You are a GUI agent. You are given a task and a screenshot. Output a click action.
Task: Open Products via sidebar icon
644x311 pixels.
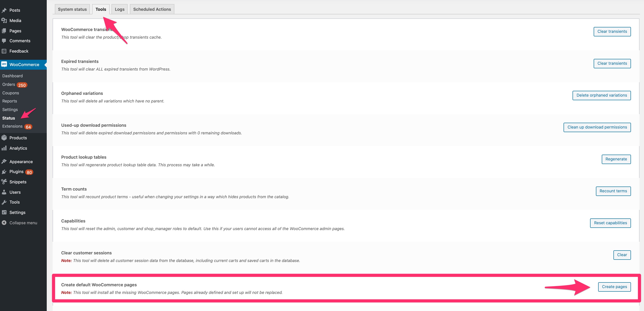[x=4, y=138]
